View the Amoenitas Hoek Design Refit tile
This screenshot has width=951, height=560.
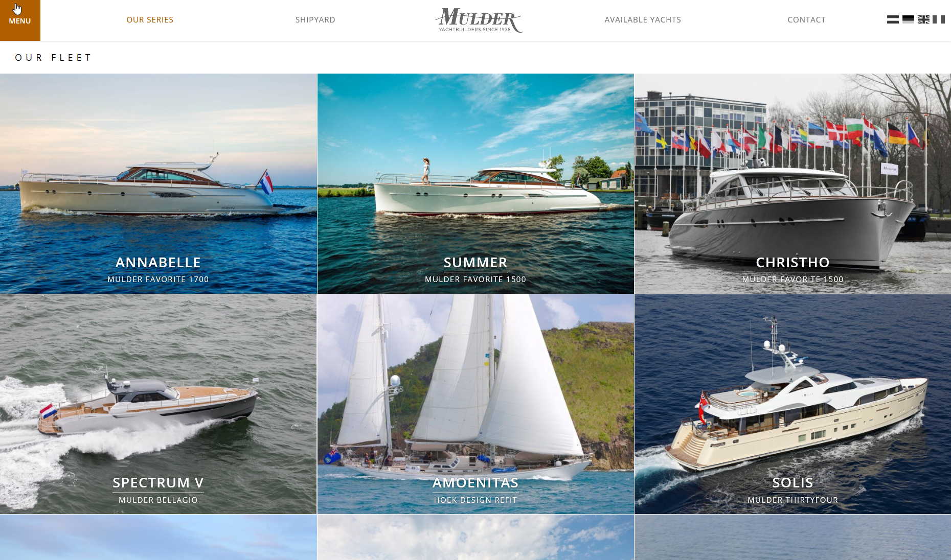pos(475,404)
